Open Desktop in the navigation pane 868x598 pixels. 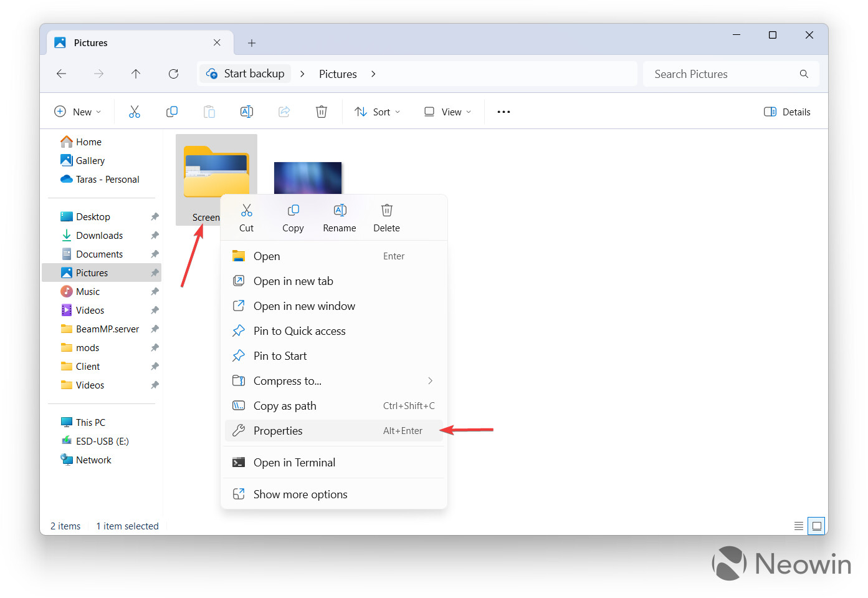tap(85, 216)
